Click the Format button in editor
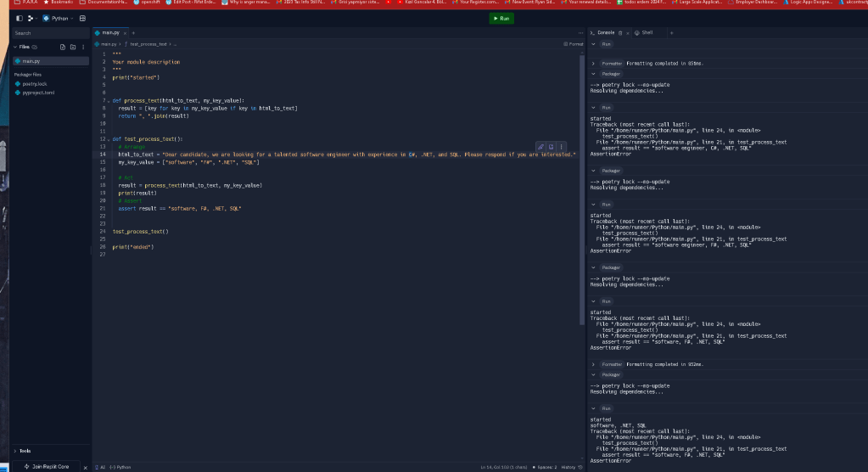The width and height of the screenshot is (868, 472). tap(574, 44)
